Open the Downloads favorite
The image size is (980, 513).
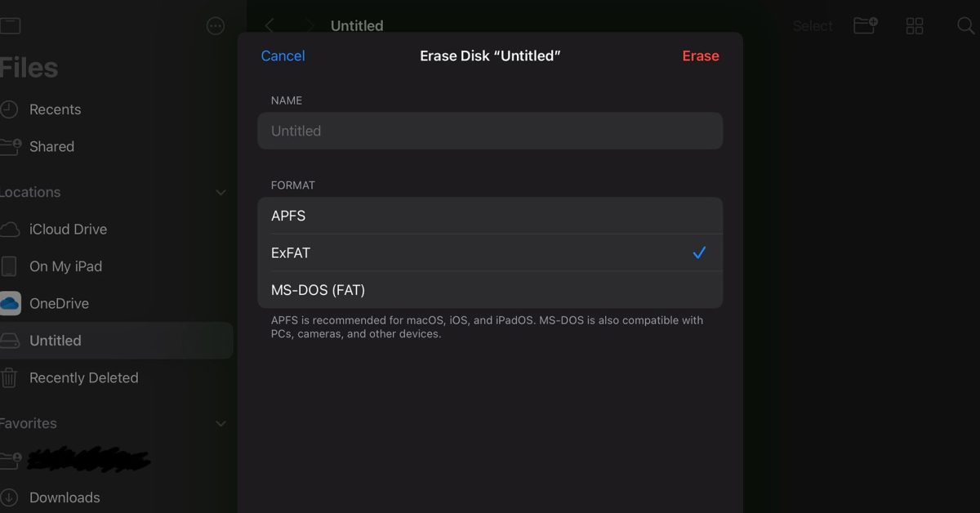[65, 497]
